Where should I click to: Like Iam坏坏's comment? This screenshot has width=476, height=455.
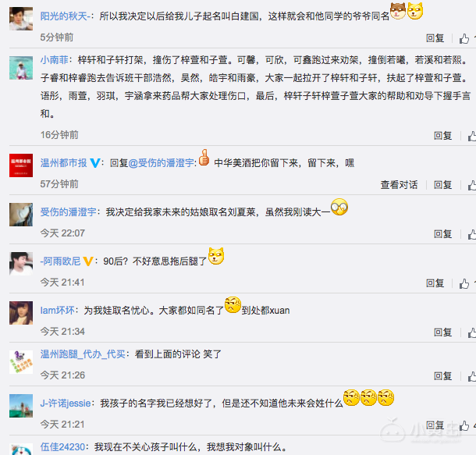pyautogui.click(x=472, y=332)
